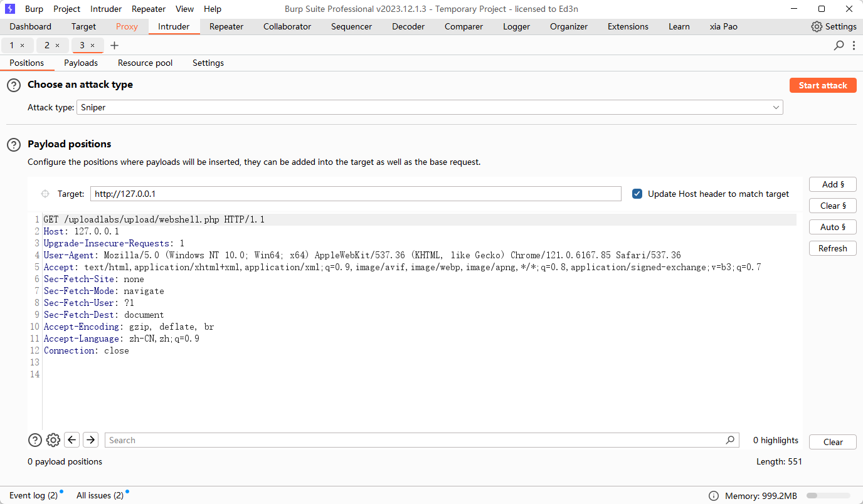Viewport: 863px width, 504px height.
Task: Toggle Update Host header checkbox
Action: tap(637, 194)
